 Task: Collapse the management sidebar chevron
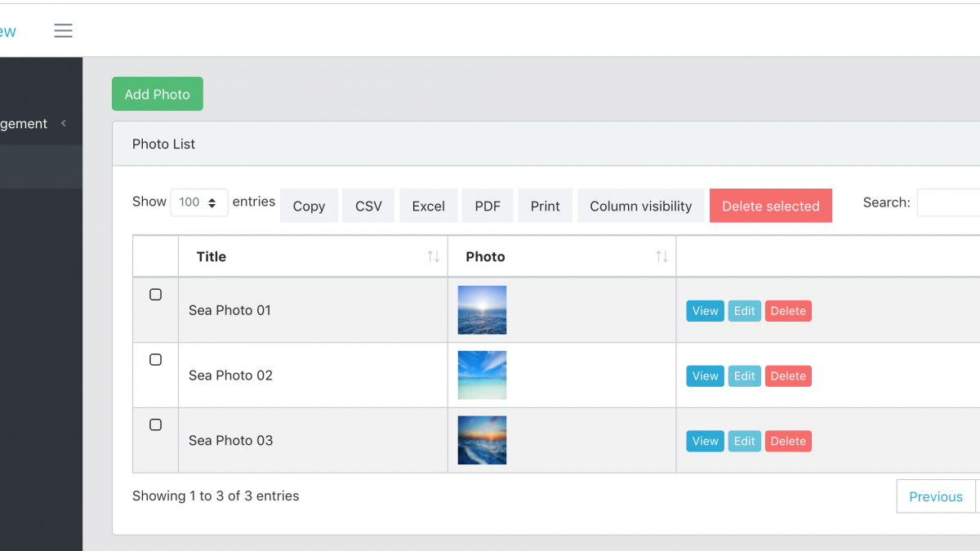(64, 123)
